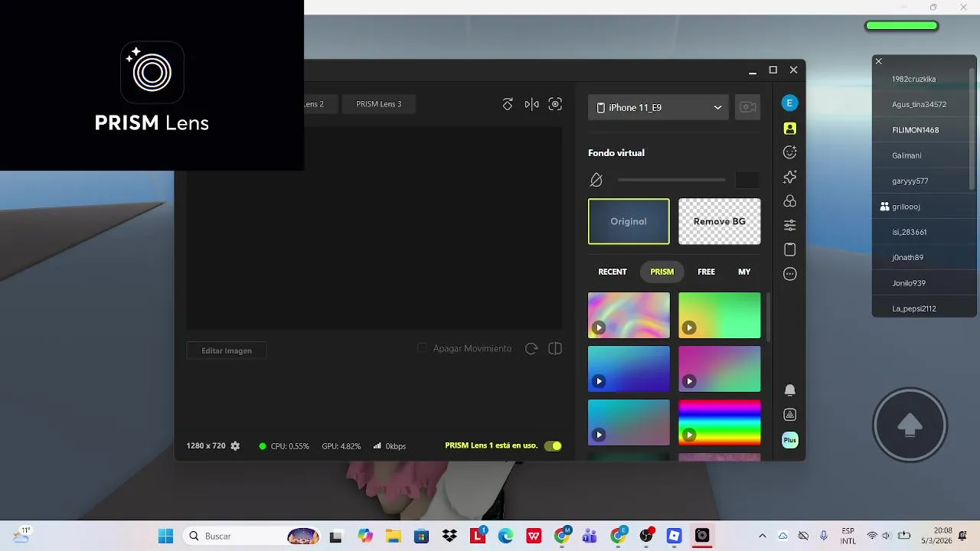
Task: Click the player list scrollbar
Action: point(972,130)
